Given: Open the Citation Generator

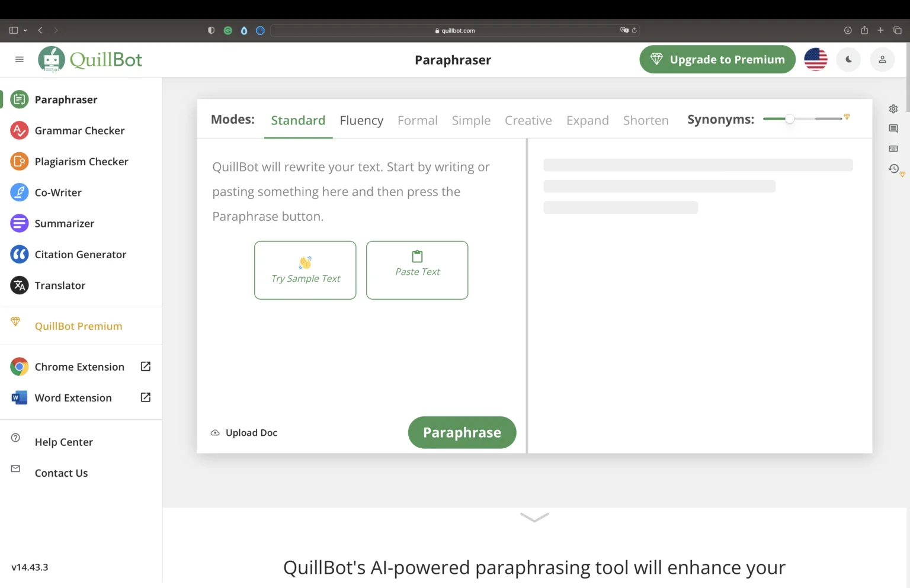Looking at the screenshot, I should 80,254.
